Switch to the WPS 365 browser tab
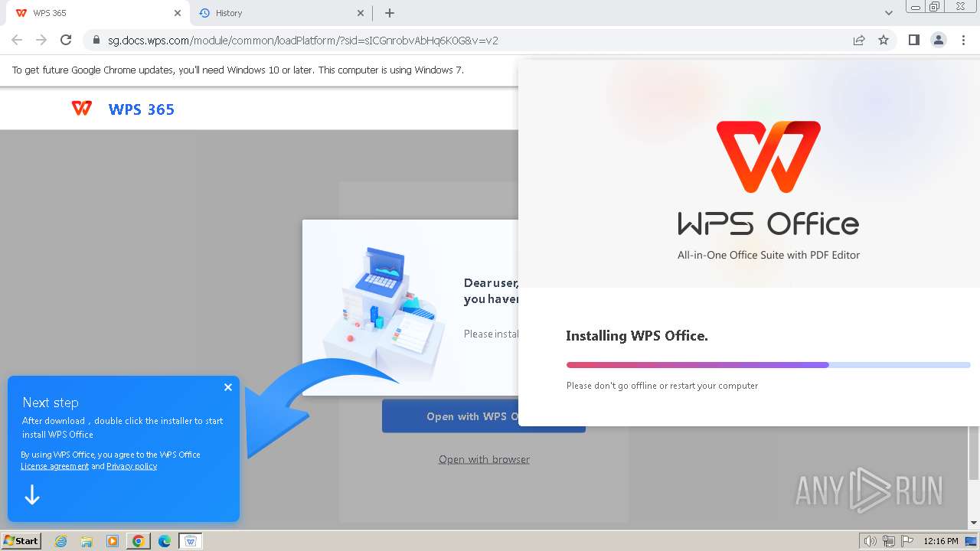The width and height of the screenshot is (980, 551). (96, 13)
